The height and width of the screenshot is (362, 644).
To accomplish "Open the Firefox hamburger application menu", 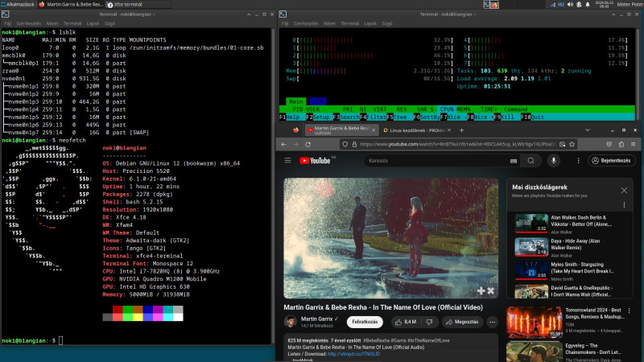I will [633, 145].
